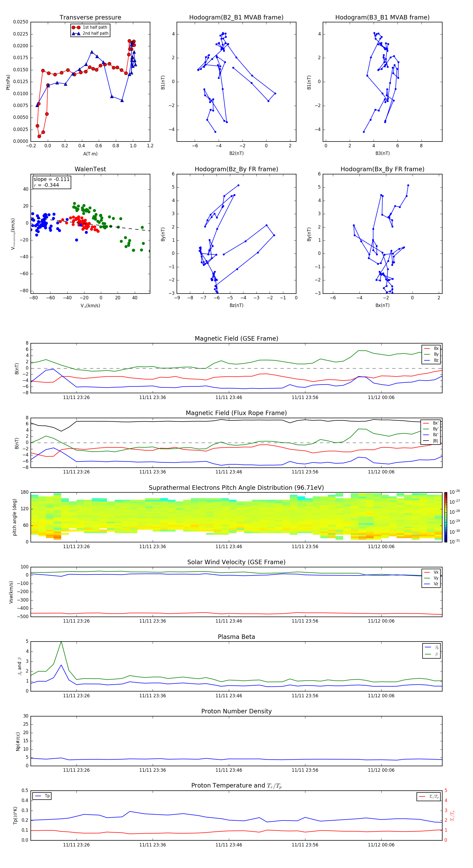Click the Hodogram(Bx_By FR frame) title
This screenshot has height=868, width=473.
point(382,169)
